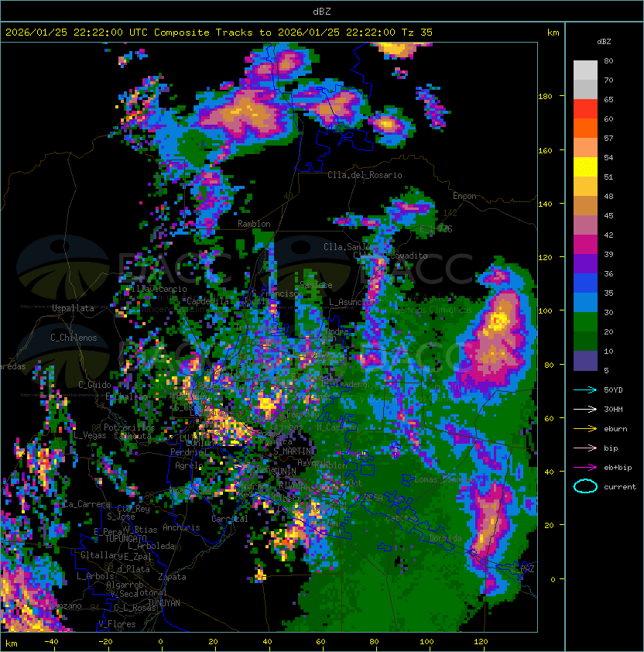Click the white 30HM arrow in legend
The image size is (644, 652).
coord(585,409)
